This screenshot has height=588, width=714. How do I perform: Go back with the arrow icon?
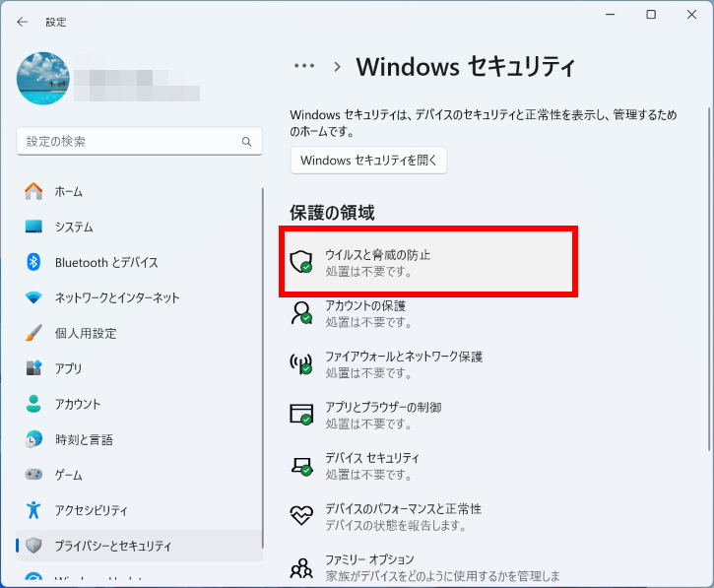click(22, 22)
